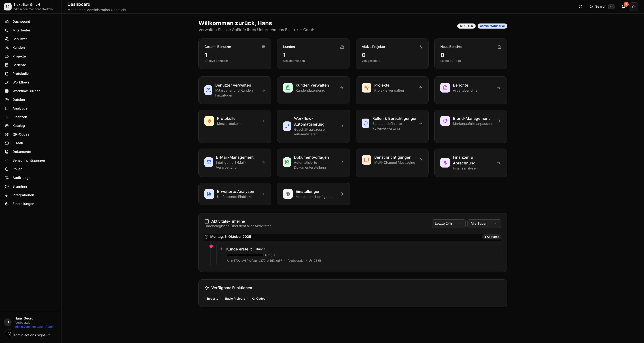
Task: Click the pink timeline marker dot
Action: pyautogui.click(x=211, y=246)
